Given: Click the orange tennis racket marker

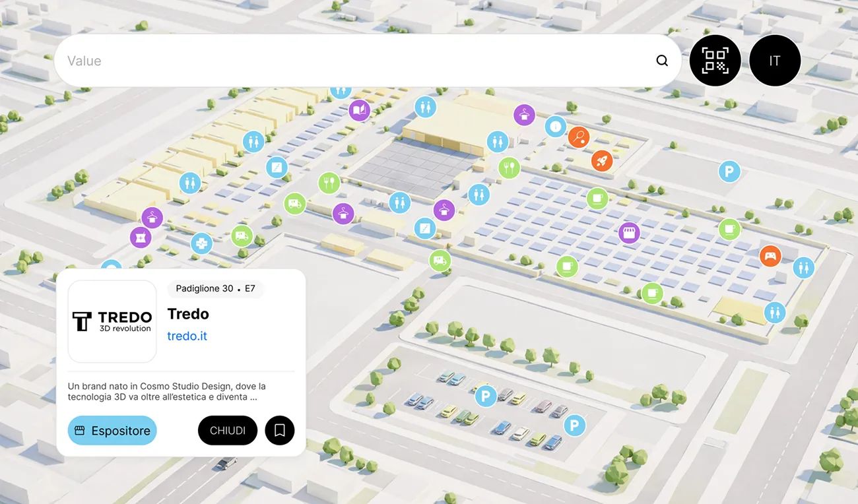Looking at the screenshot, I should (579, 137).
